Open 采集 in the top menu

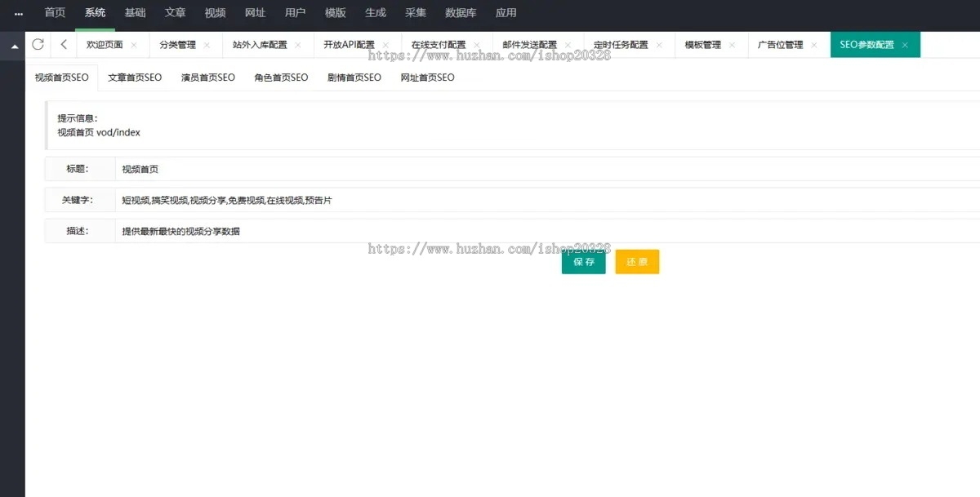tap(415, 13)
